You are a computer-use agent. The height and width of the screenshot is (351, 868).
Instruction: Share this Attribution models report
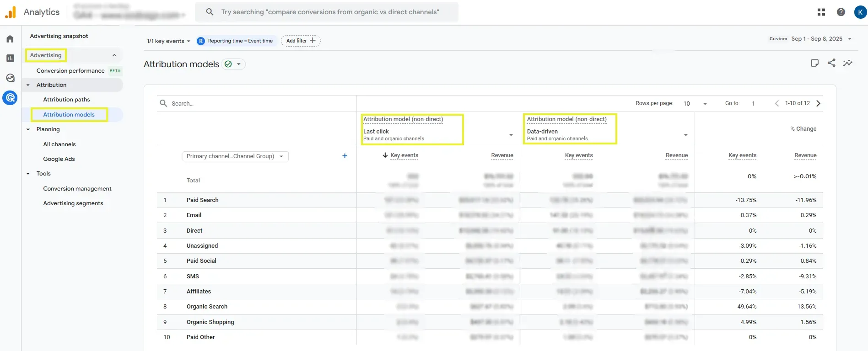point(831,63)
